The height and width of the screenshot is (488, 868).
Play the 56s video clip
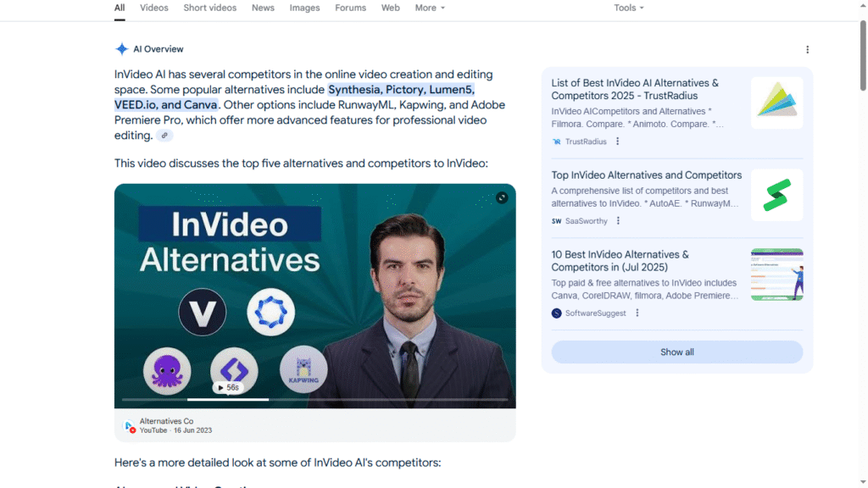pos(227,387)
